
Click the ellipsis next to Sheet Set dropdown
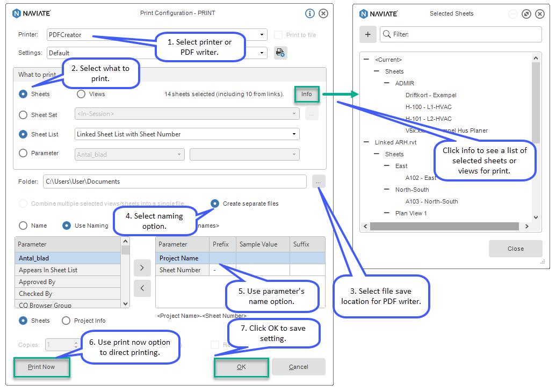click(312, 114)
